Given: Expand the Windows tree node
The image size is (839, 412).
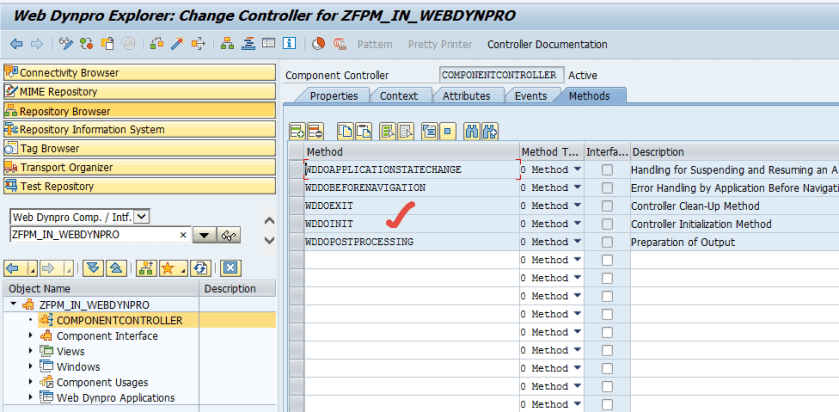Looking at the screenshot, I should [30, 367].
